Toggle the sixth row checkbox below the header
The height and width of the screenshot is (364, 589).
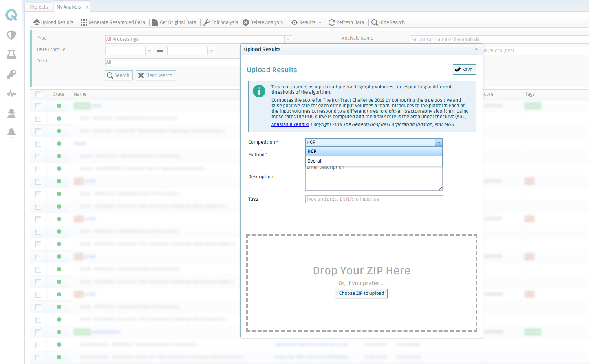(38, 169)
